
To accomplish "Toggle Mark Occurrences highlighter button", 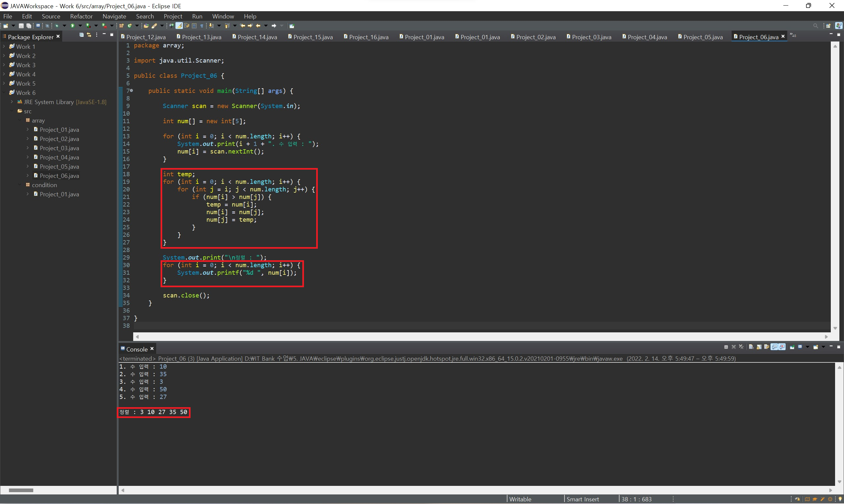I will click(179, 26).
